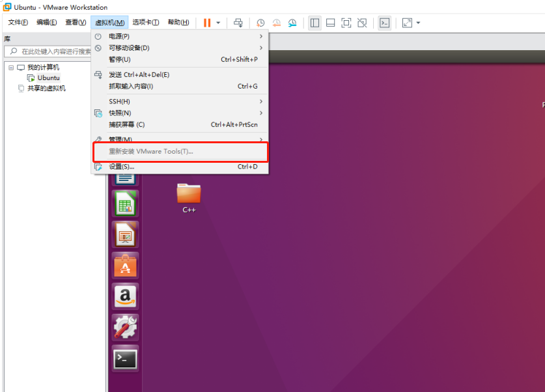
Task: Expand the 可移动设备(D) submenu
Action: 180,48
